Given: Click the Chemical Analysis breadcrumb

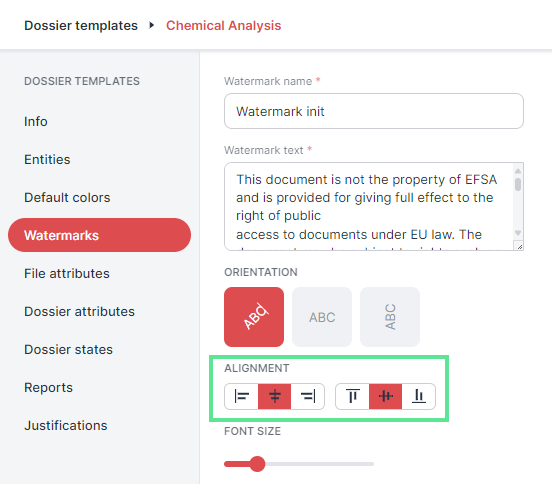Looking at the screenshot, I should [x=224, y=25].
